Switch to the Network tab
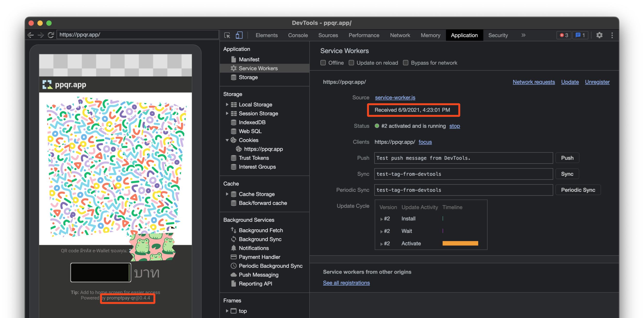644x318 pixels. click(x=400, y=35)
